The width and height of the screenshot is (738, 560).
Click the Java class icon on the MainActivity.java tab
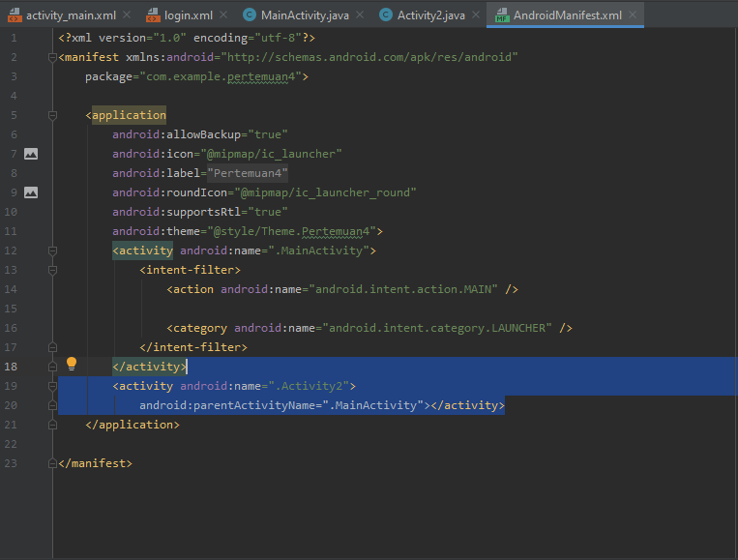250,15
